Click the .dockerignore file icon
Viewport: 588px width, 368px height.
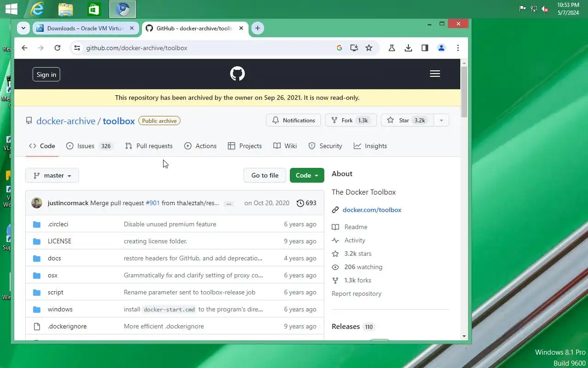tap(37, 327)
